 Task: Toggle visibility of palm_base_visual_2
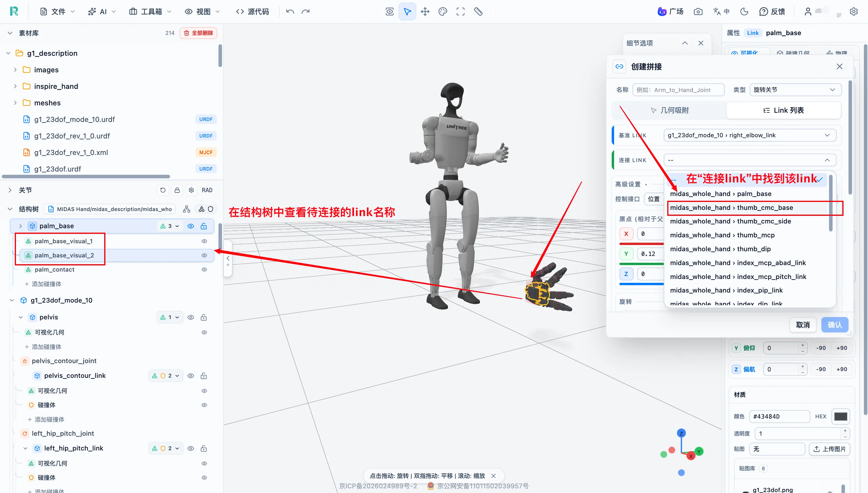(204, 255)
